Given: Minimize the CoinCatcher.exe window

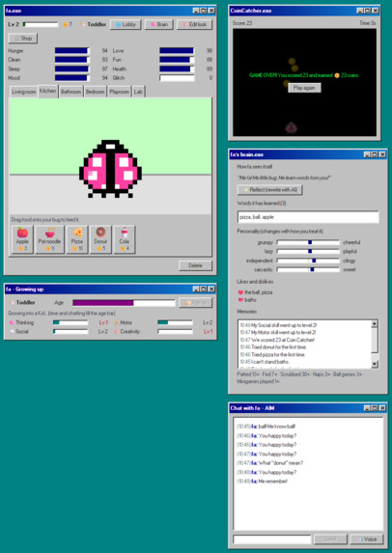Looking at the screenshot, I should [x=360, y=11].
